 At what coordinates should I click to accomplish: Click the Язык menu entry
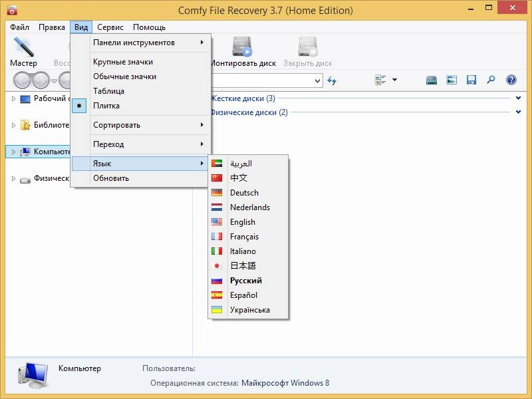coord(141,164)
